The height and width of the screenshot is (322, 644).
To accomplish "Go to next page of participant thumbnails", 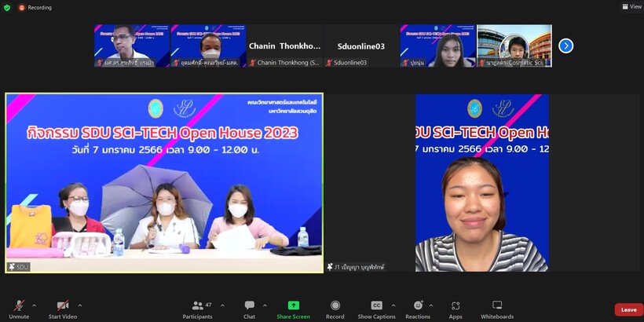I will coord(566,46).
